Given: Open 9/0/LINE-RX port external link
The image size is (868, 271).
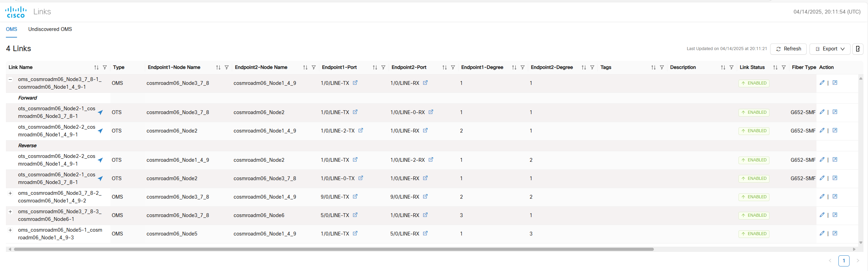Looking at the screenshot, I should coord(425,197).
